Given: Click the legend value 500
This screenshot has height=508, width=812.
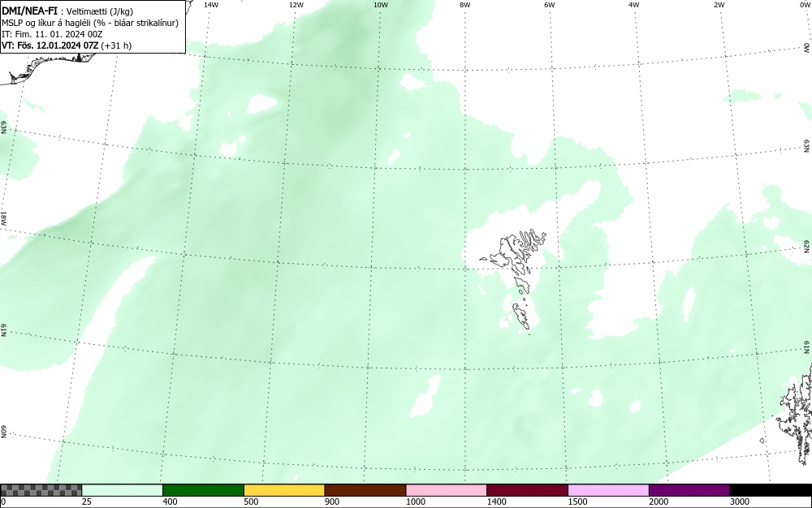Looking at the screenshot, I should tap(251, 502).
